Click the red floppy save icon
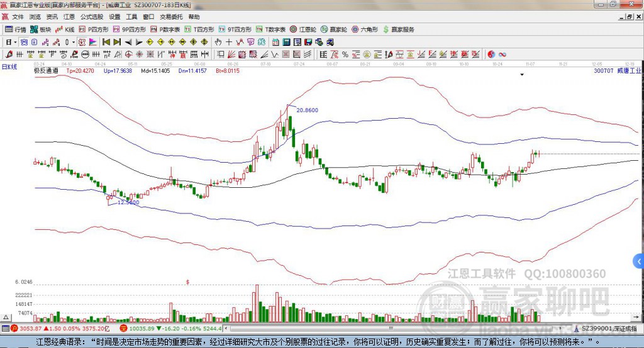This screenshot has width=644, height=348. click(x=308, y=42)
